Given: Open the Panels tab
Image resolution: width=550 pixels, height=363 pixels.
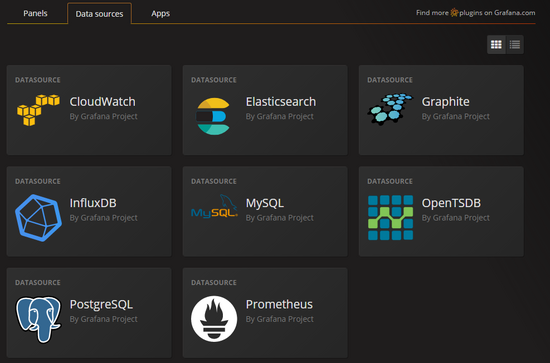Looking at the screenshot, I should point(35,13).
